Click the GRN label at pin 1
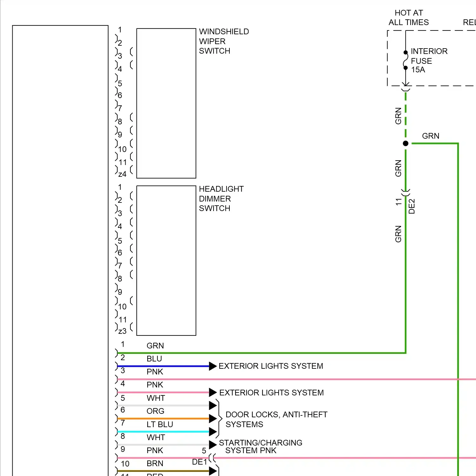 pos(155,346)
